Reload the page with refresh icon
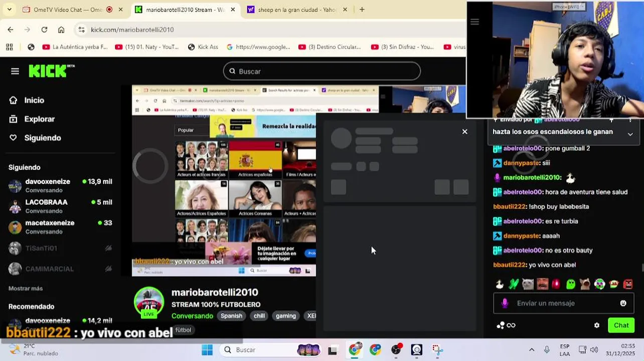Image resolution: width=644 pixels, height=361 pixels. [44, 30]
